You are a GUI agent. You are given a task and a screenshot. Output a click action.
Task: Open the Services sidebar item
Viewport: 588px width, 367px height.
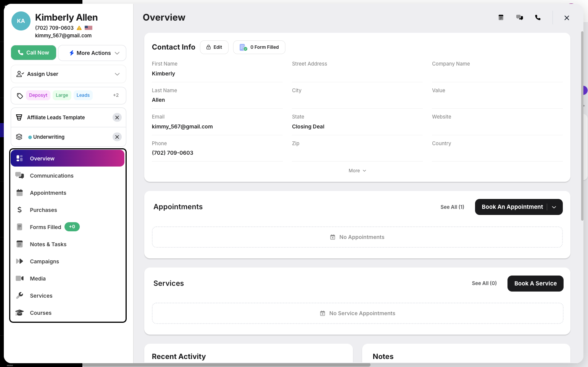(x=68, y=296)
